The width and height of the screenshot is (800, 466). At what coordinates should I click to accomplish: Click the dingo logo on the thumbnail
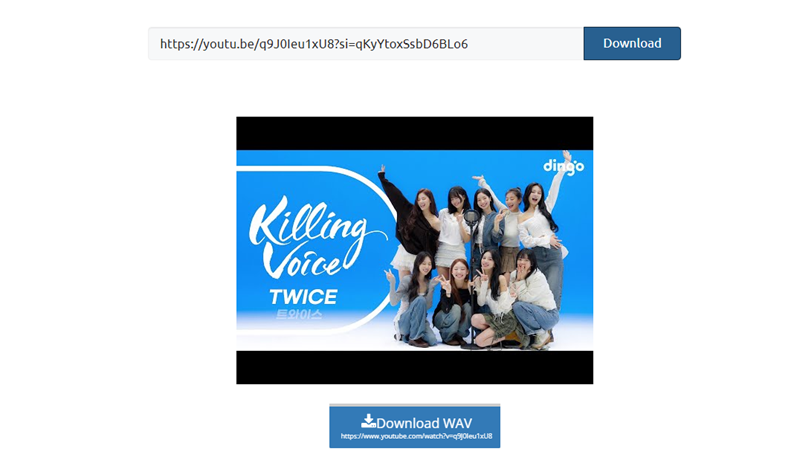click(563, 165)
